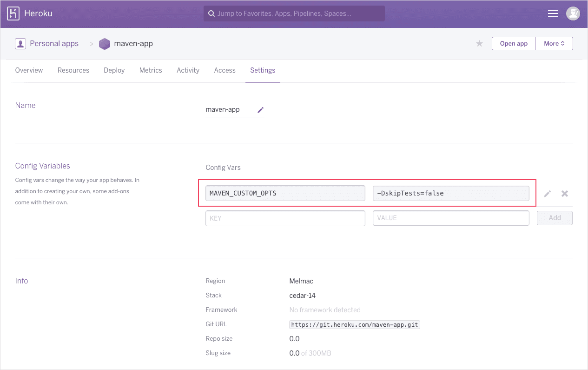Open the Resources tab

pos(73,70)
